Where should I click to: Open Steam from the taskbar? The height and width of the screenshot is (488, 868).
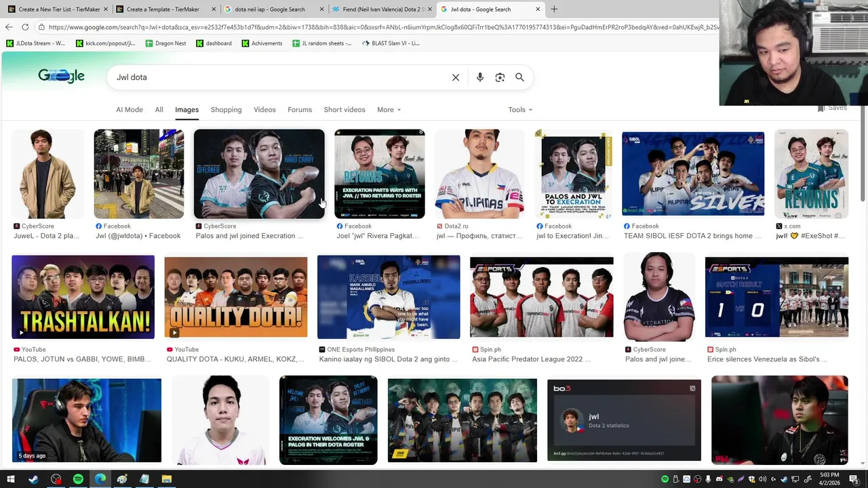point(33,479)
